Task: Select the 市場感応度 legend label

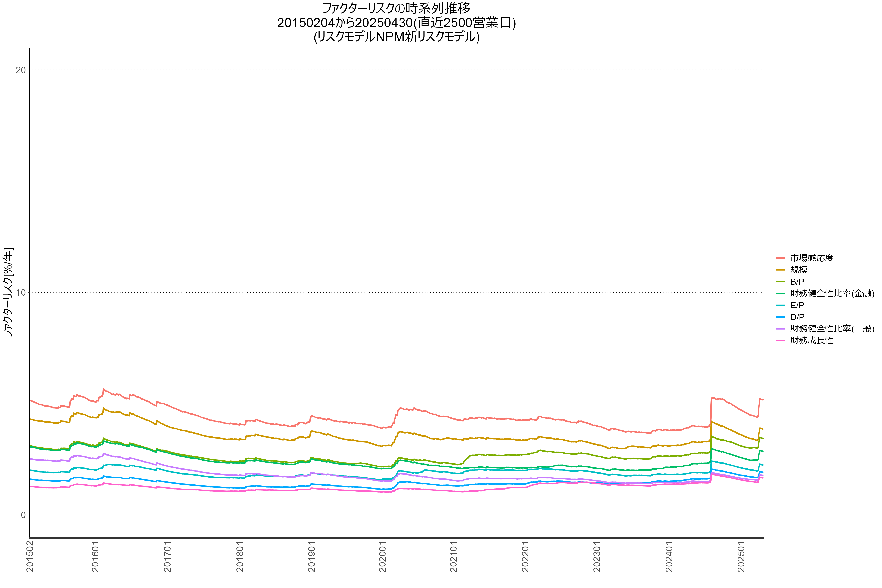Action: pos(811,258)
